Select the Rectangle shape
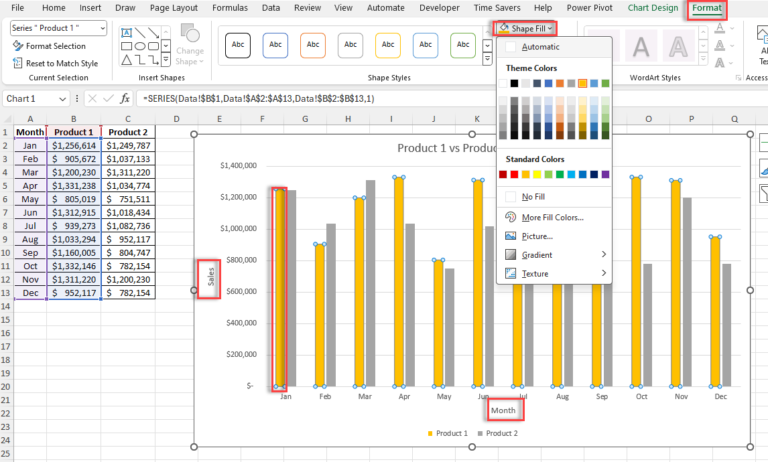768x462 pixels. pyautogui.click(x=126, y=47)
